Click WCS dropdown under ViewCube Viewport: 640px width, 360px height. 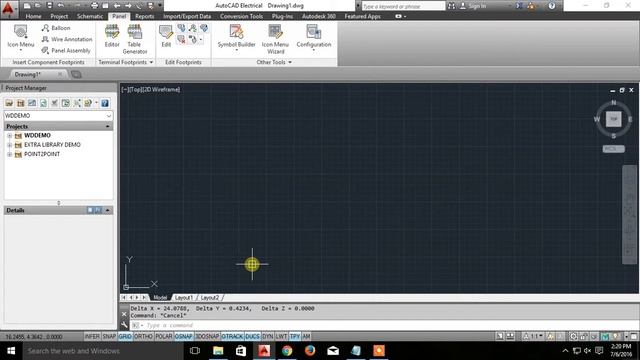point(613,149)
